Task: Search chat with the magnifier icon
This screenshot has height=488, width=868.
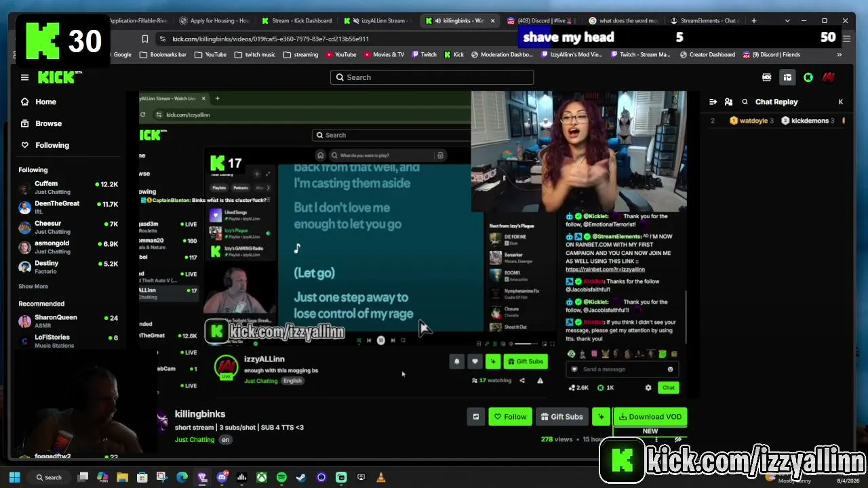Action: pyautogui.click(x=745, y=102)
